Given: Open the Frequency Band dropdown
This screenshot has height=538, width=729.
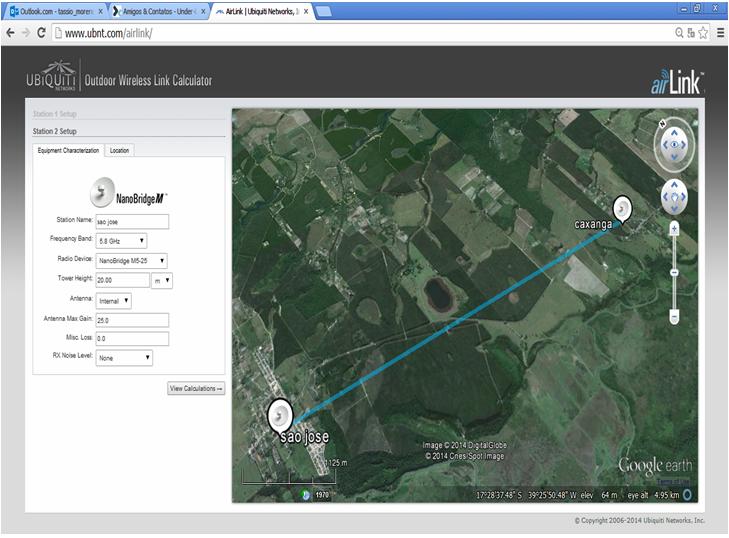Looking at the screenshot, I should point(121,241).
